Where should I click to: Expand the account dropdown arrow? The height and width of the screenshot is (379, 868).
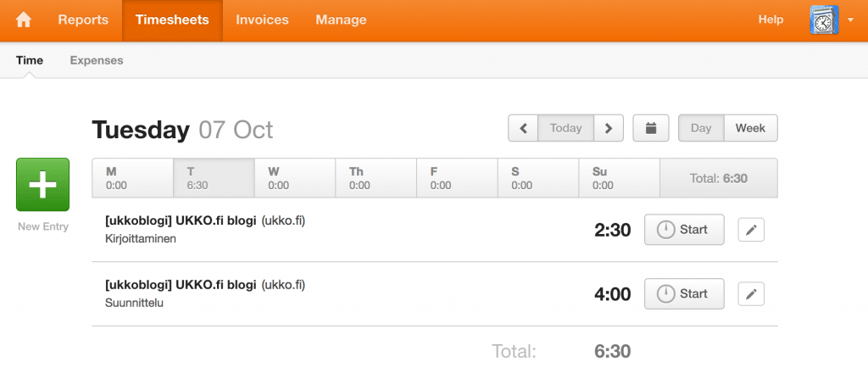pyautogui.click(x=850, y=20)
